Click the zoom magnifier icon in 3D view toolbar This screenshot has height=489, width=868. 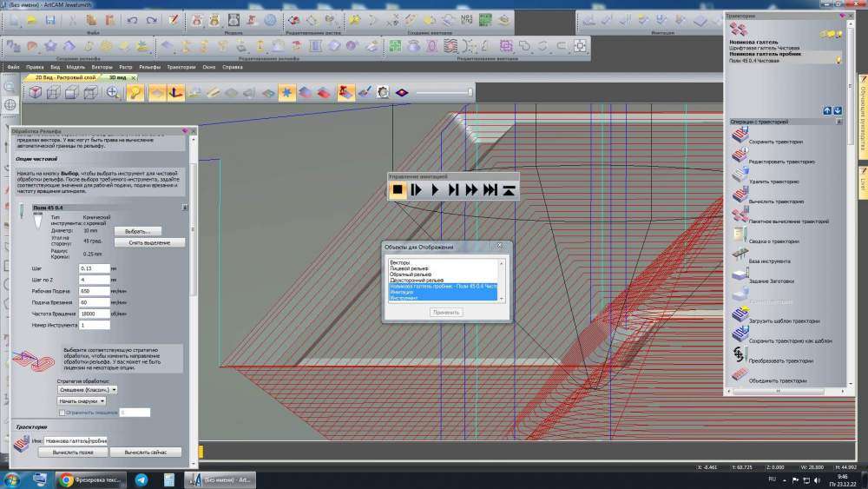click(x=113, y=92)
